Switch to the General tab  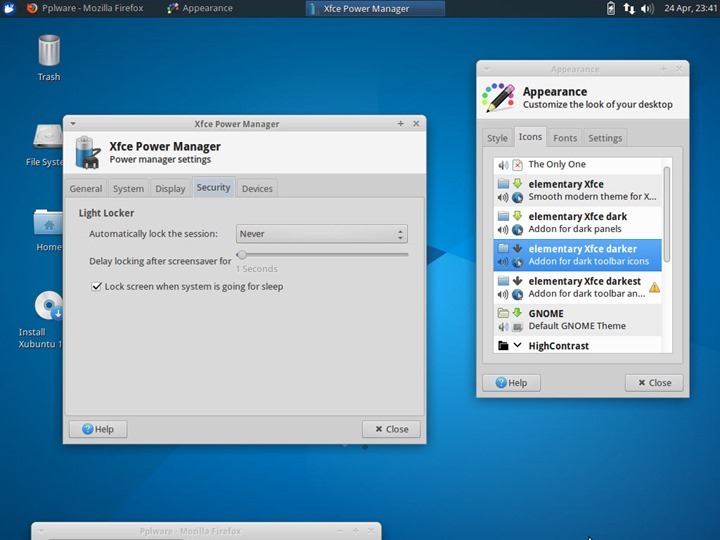coord(86,188)
